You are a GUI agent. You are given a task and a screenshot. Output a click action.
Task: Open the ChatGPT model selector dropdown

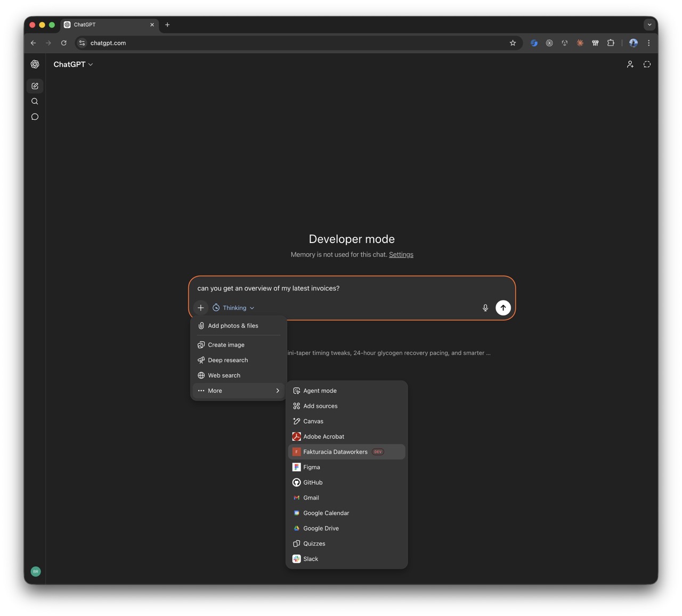pyautogui.click(x=74, y=64)
